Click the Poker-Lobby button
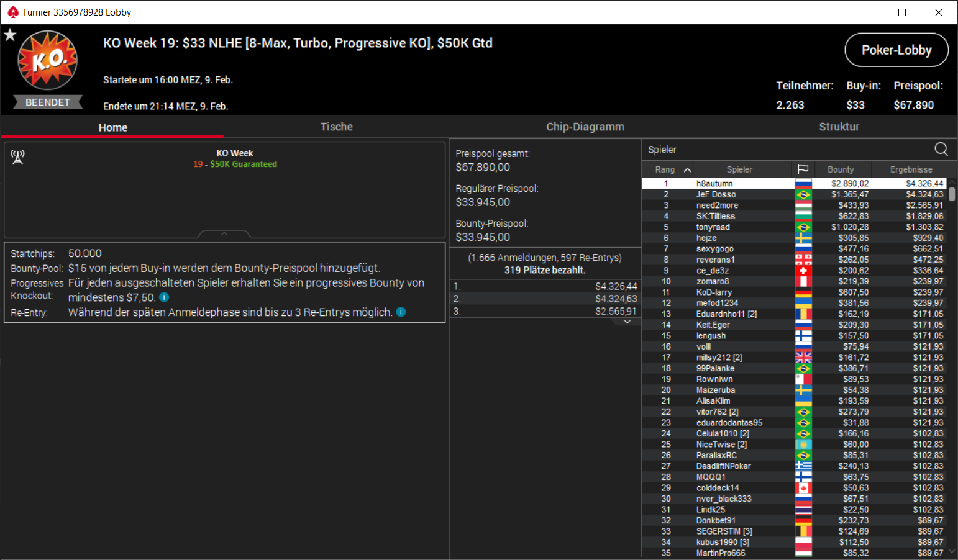This screenshot has height=560, width=958. tap(896, 50)
